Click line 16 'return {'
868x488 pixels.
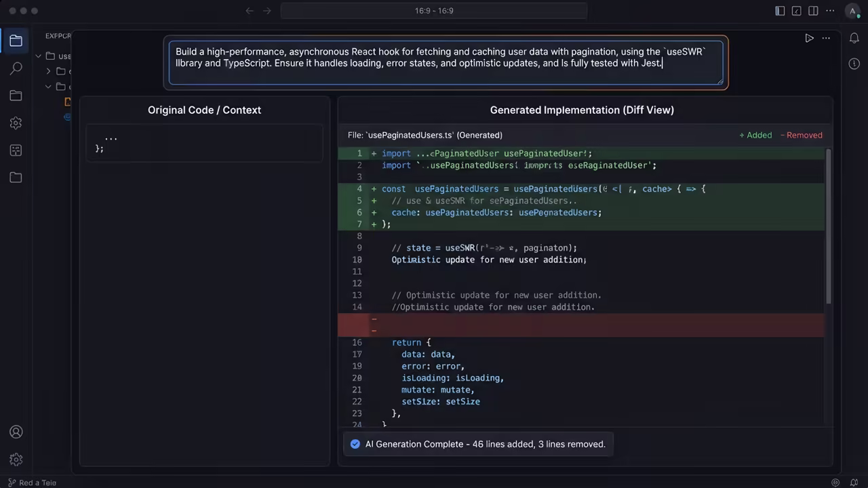[x=411, y=343]
